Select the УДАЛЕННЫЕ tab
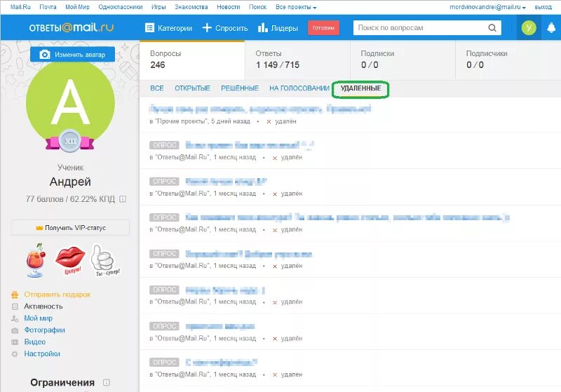561x392 pixels. (360, 88)
